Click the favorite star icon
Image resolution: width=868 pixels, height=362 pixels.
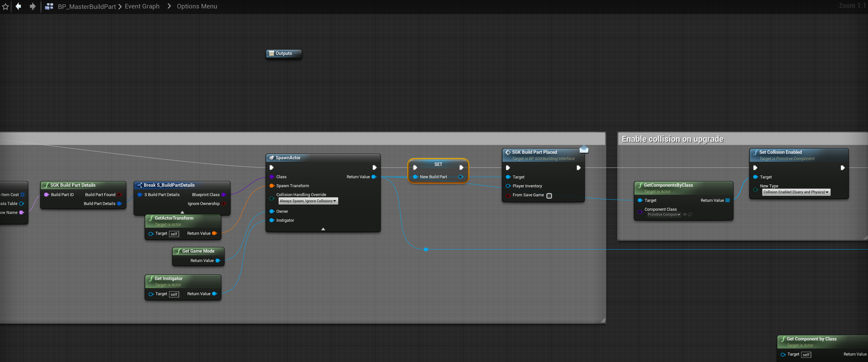click(5, 6)
